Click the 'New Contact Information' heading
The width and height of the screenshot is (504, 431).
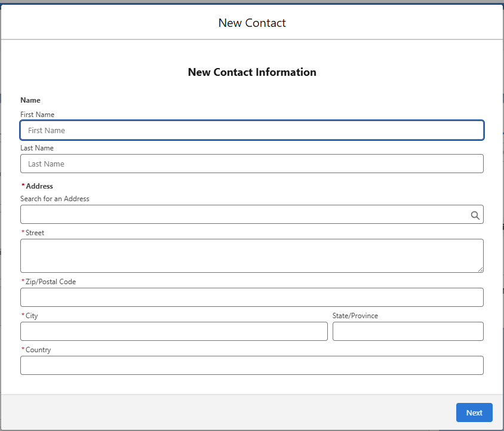252,72
